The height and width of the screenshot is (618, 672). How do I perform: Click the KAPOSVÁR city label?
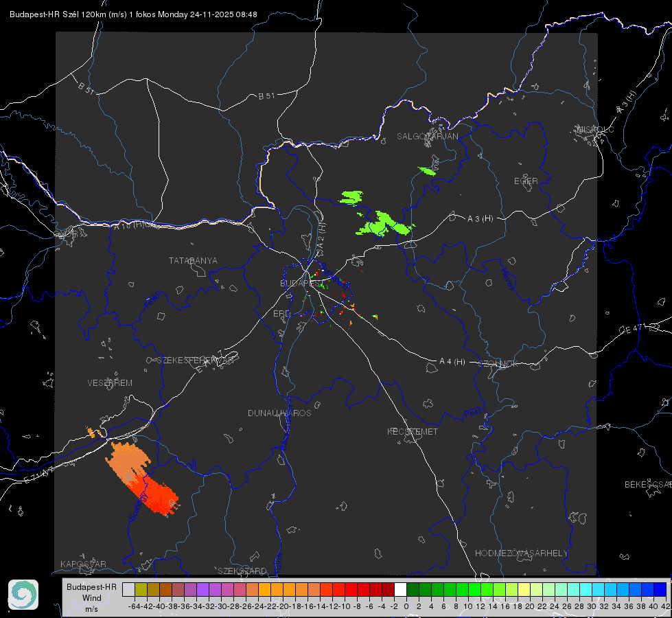click(83, 564)
